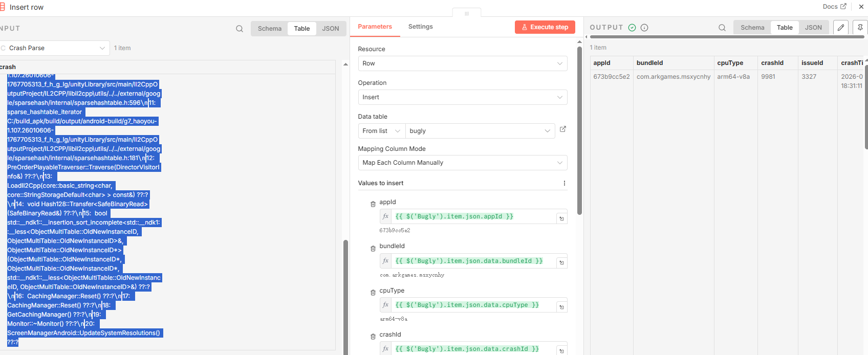
Task: Expand the bundleId expression editor
Action: pyautogui.click(x=561, y=262)
